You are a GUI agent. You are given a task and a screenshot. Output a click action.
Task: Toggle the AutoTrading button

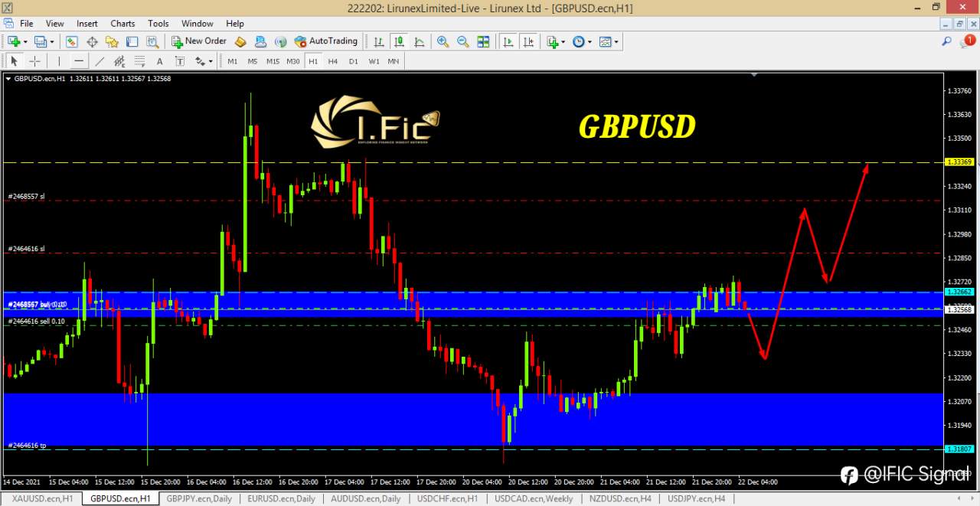pos(326,41)
